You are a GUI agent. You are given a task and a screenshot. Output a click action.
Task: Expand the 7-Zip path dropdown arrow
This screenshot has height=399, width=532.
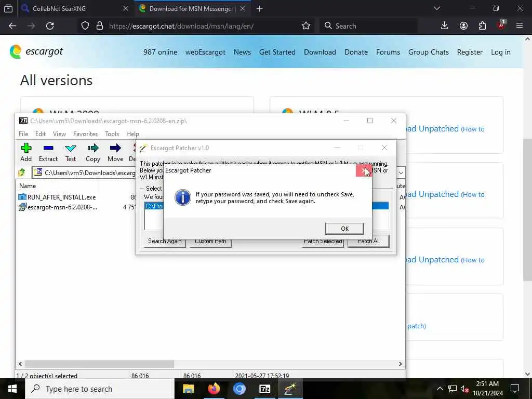pyautogui.click(x=401, y=172)
